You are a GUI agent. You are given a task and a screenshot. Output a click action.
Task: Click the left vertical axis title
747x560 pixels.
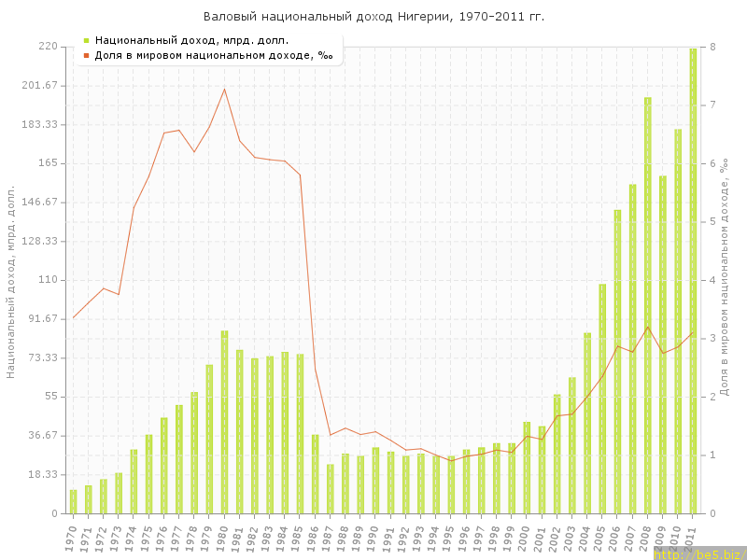tap(11, 280)
